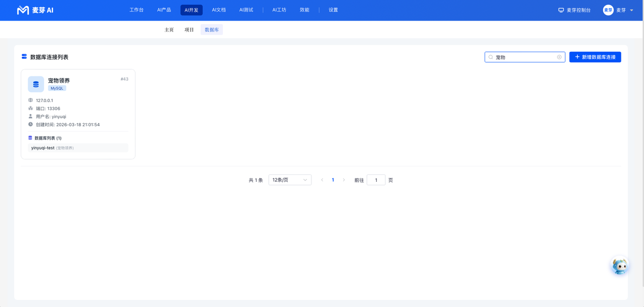
Task: Click the globe icon beside 127.0.0.1
Action: [x=31, y=100]
